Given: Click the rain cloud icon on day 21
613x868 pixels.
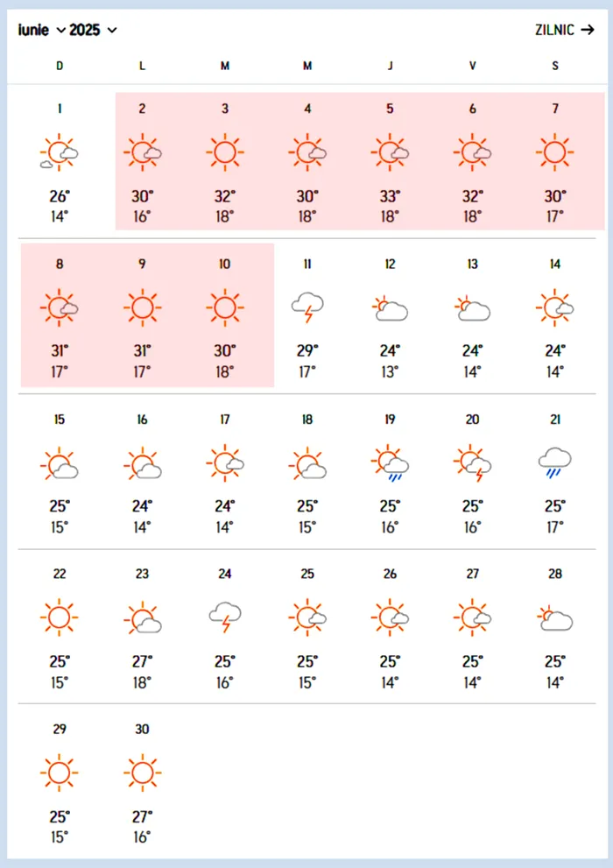Looking at the screenshot, I should pyautogui.click(x=555, y=462).
